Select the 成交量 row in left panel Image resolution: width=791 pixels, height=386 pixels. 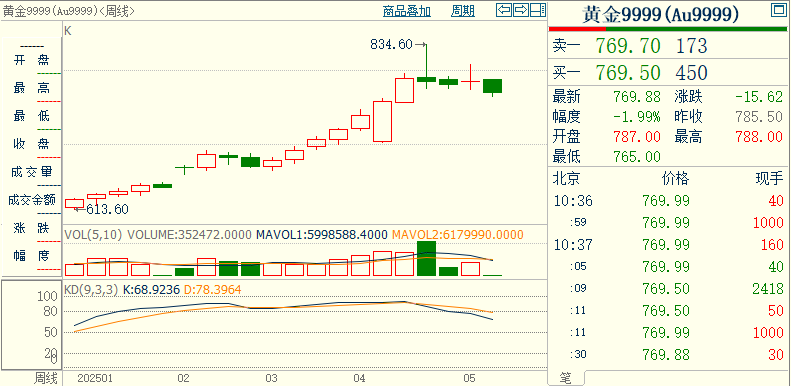pyautogui.click(x=32, y=172)
